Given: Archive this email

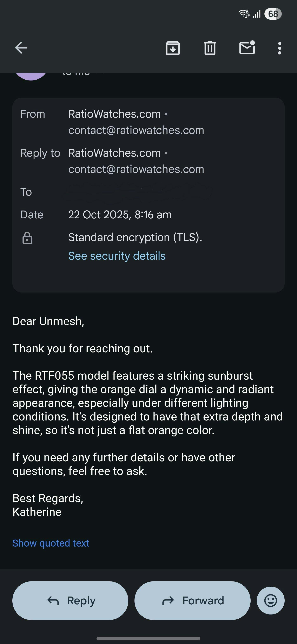Looking at the screenshot, I should coord(173,48).
